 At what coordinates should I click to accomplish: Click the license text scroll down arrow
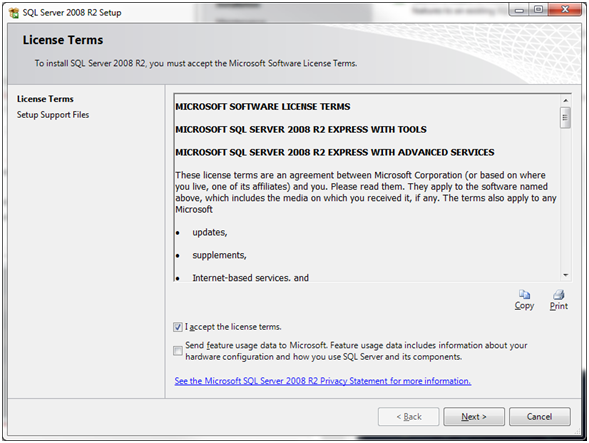click(565, 275)
